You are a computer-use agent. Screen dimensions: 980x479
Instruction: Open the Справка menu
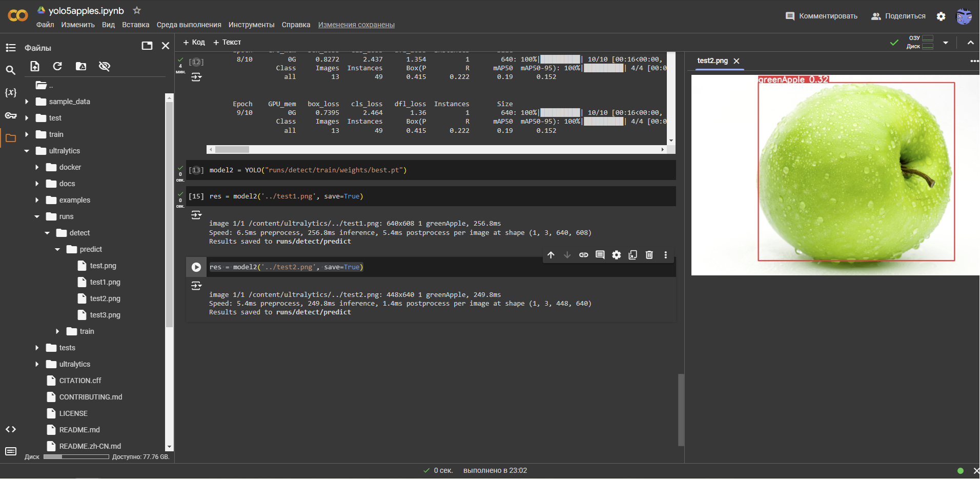pos(296,25)
